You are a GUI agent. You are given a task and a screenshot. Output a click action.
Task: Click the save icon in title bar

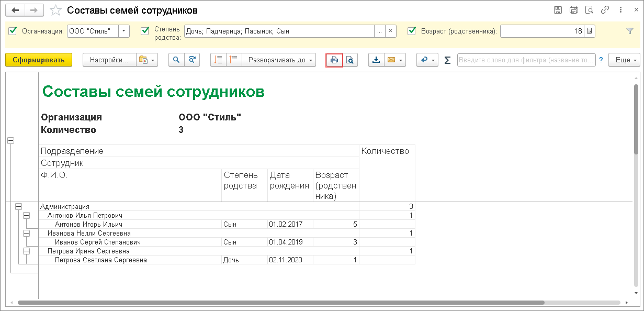point(558,10)
